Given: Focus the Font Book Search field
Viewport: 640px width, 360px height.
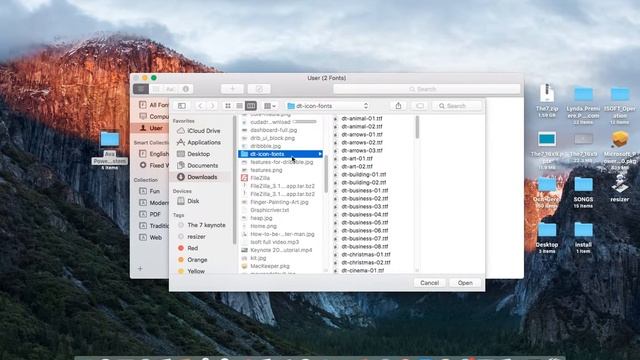Looking at the screenshot, I should 427,89.
